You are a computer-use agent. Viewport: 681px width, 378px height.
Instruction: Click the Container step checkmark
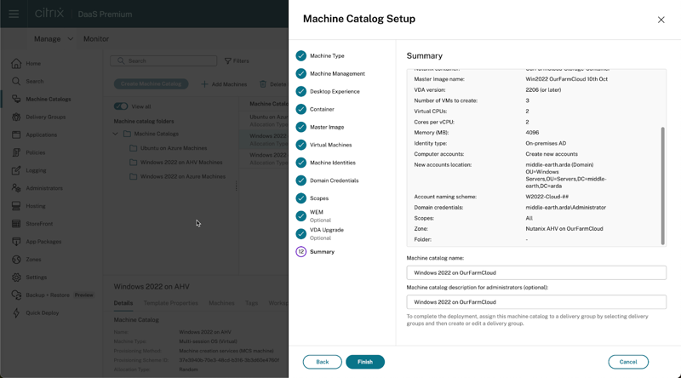(301, 109)
